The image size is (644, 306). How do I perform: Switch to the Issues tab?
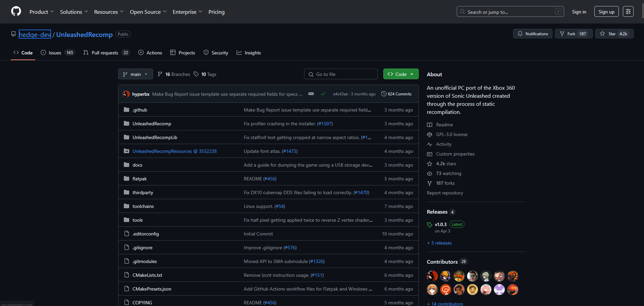(x=57, y=53)
